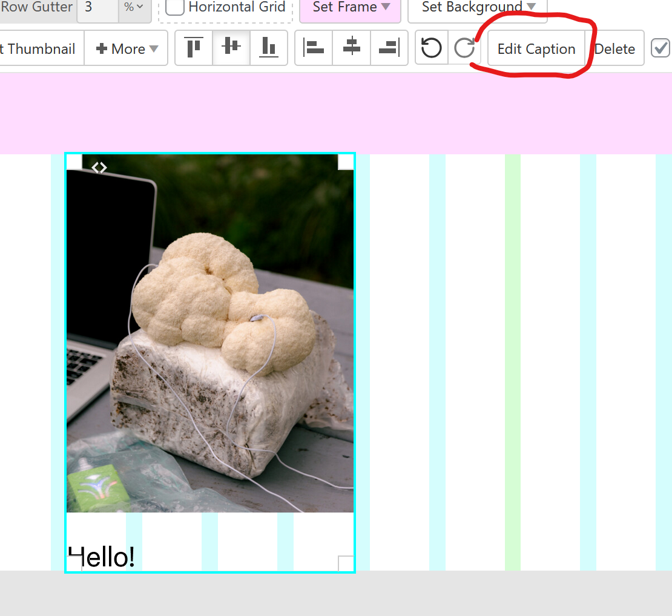Expand the More options menu
The image size is (672, 616).
126,47
